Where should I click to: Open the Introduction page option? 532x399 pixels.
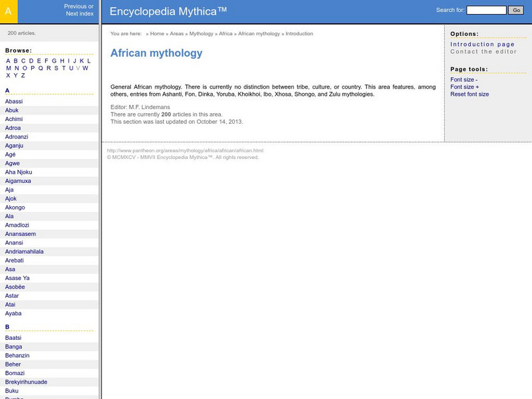click(482, 44)
